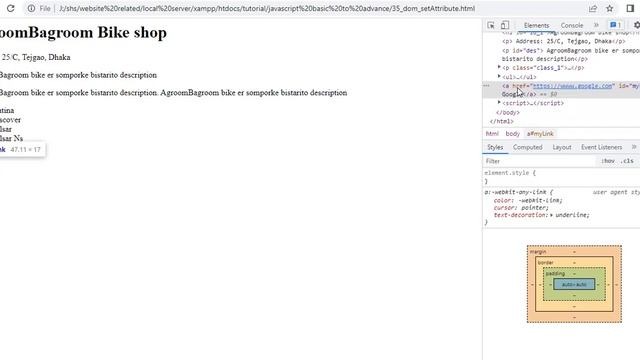Click the Bike shop page heading

pos(83,33)
